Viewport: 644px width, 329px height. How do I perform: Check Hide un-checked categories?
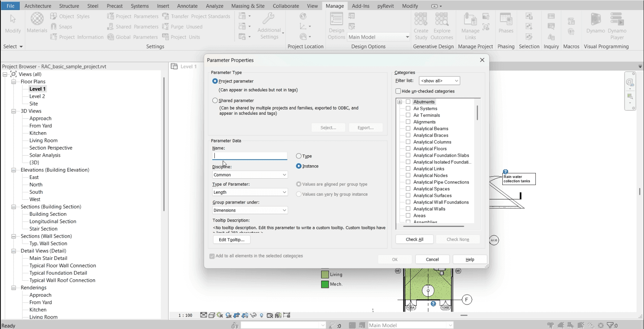[x=398, y=91]
